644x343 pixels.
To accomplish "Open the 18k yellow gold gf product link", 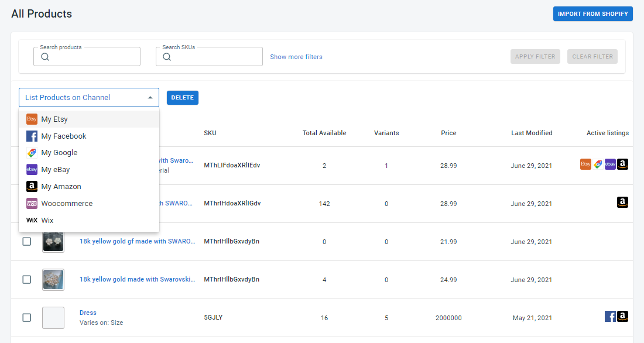I will click(x=137, y=241).
